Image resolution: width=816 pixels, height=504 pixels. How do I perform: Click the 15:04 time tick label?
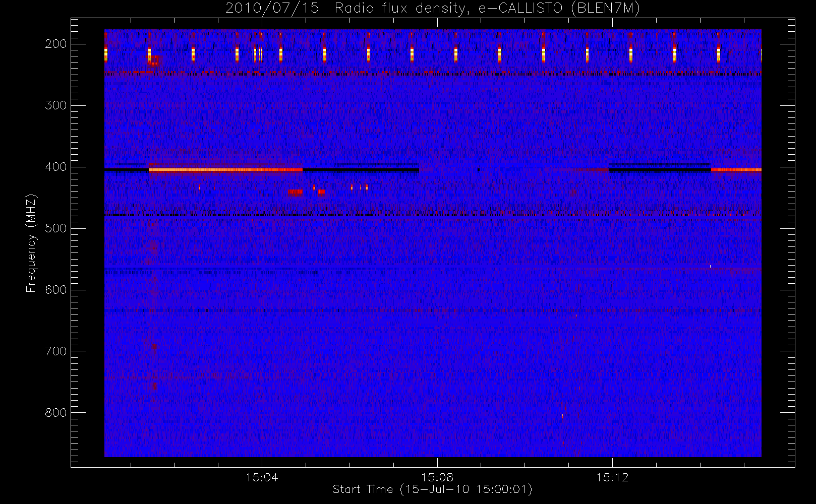[x=262, y=477]
